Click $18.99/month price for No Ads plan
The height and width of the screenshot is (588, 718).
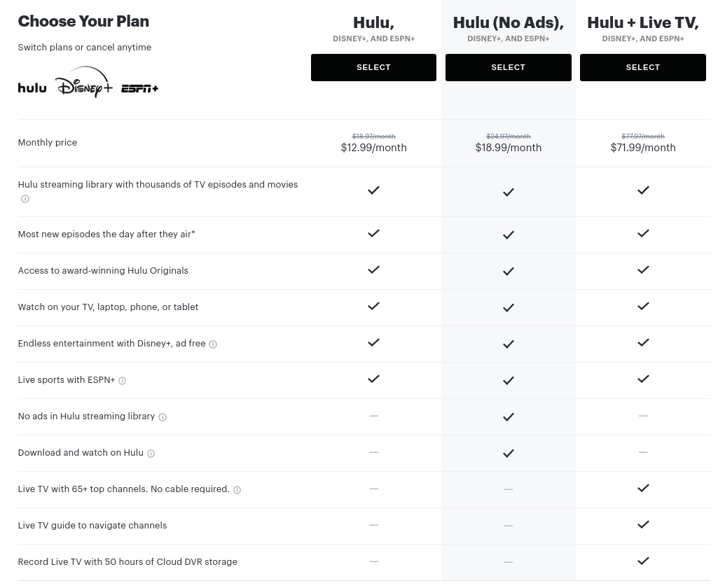(x=508, y=148)
